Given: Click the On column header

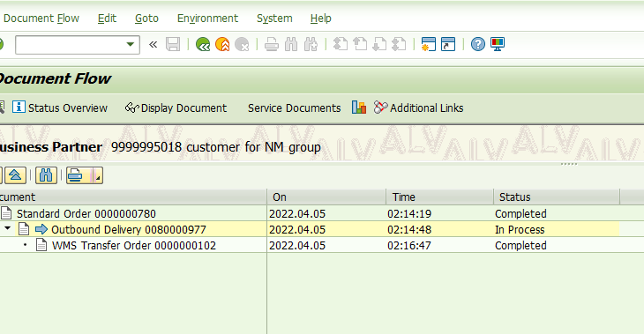Looking at the screenshot, I should click(326, 197).
